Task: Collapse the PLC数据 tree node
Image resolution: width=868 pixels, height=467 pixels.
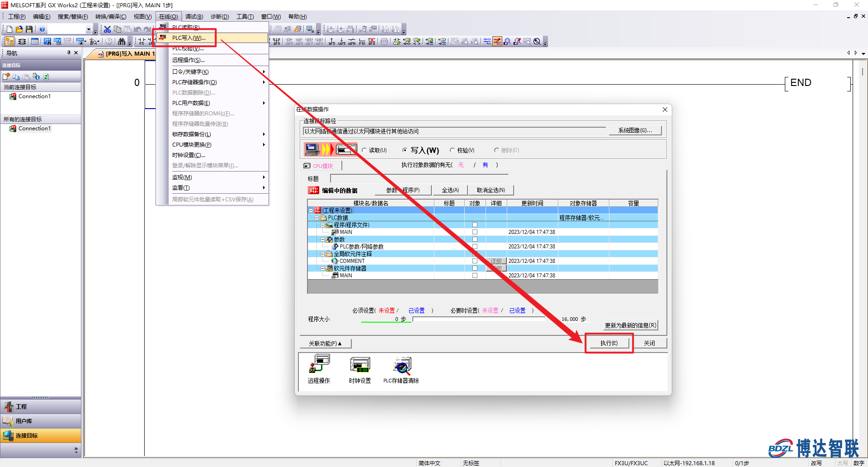Action: tap(316, 218)
